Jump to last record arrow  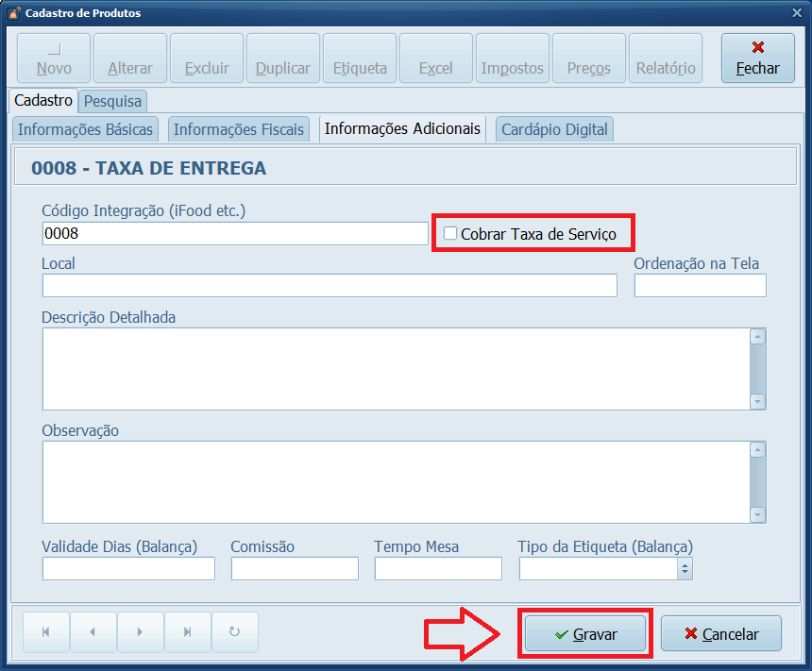(x=188, y=632)
